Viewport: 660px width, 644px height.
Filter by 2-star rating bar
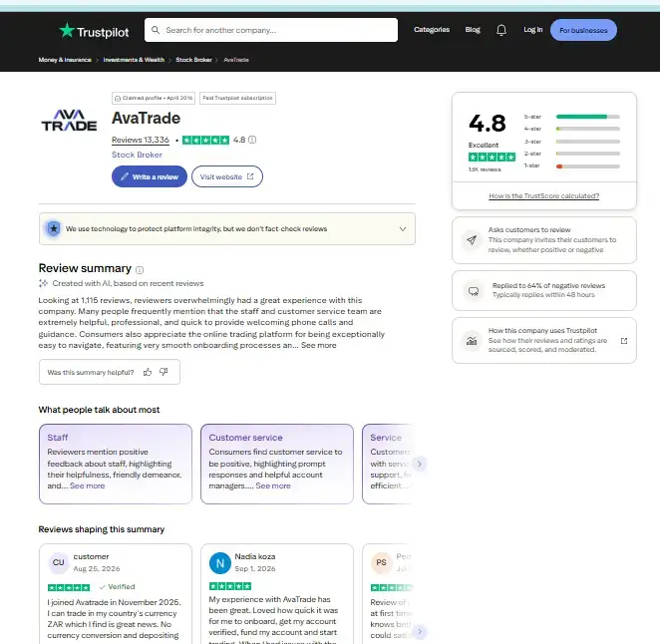tap(571, 154)
